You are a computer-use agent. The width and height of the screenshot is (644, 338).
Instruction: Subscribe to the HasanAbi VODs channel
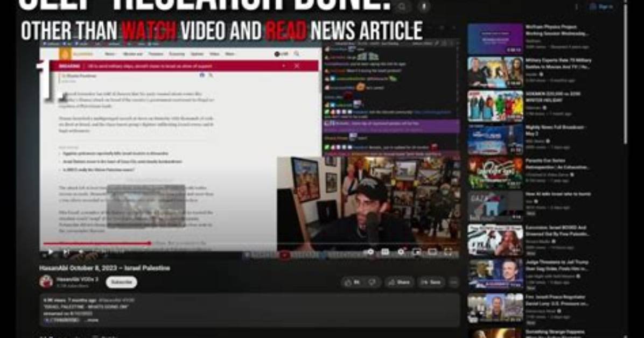click(122, 282)
